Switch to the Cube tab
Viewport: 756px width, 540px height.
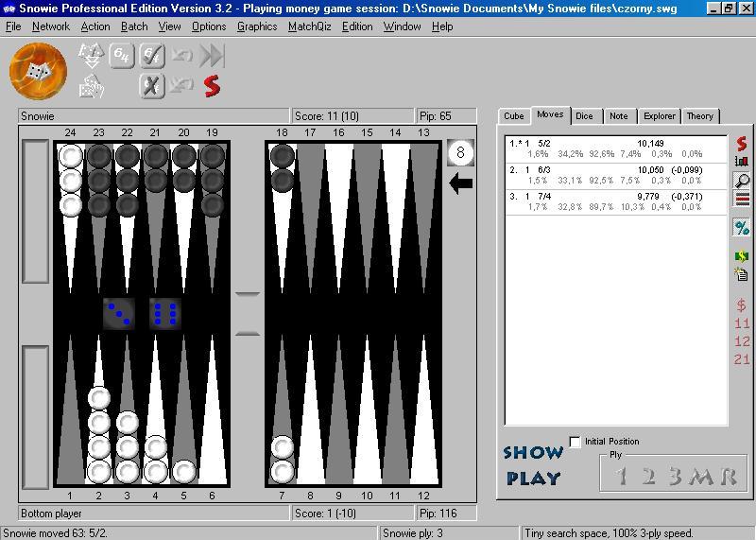[x=514, y=116]
